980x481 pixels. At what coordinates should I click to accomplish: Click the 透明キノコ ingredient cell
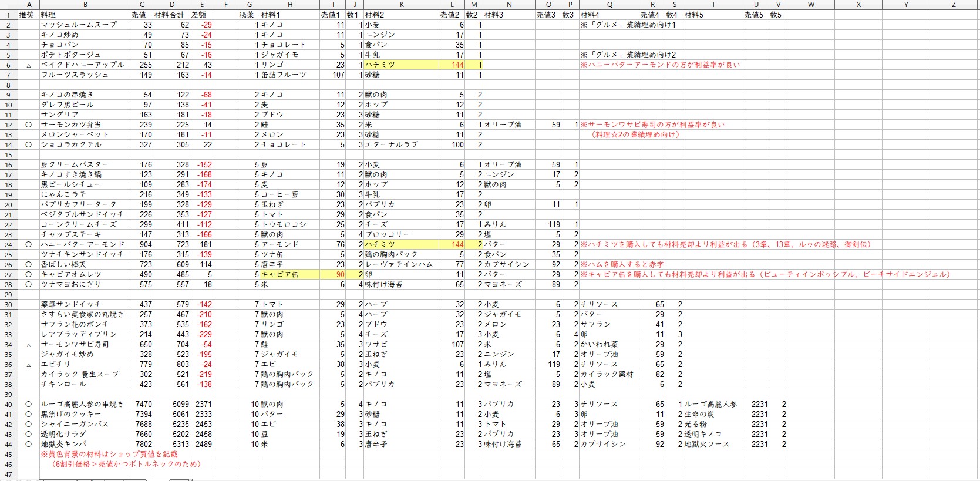703,434
